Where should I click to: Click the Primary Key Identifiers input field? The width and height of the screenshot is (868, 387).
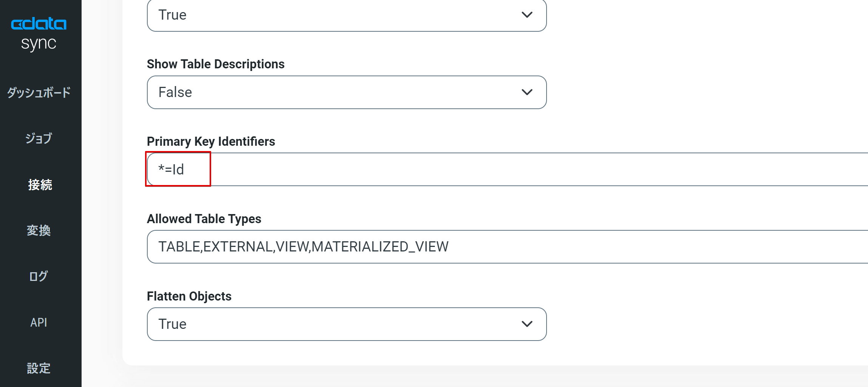[x=491, y=170]
